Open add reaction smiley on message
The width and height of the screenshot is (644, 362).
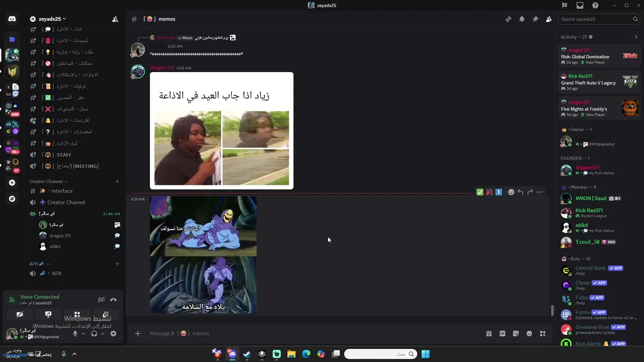(x=511, y=192)
